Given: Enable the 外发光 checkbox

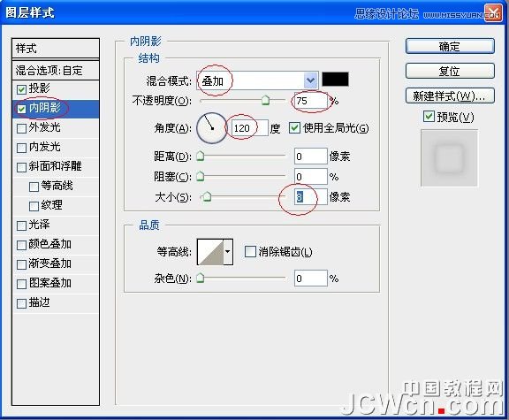Looking at the screenshot, I should pos(21,128).
